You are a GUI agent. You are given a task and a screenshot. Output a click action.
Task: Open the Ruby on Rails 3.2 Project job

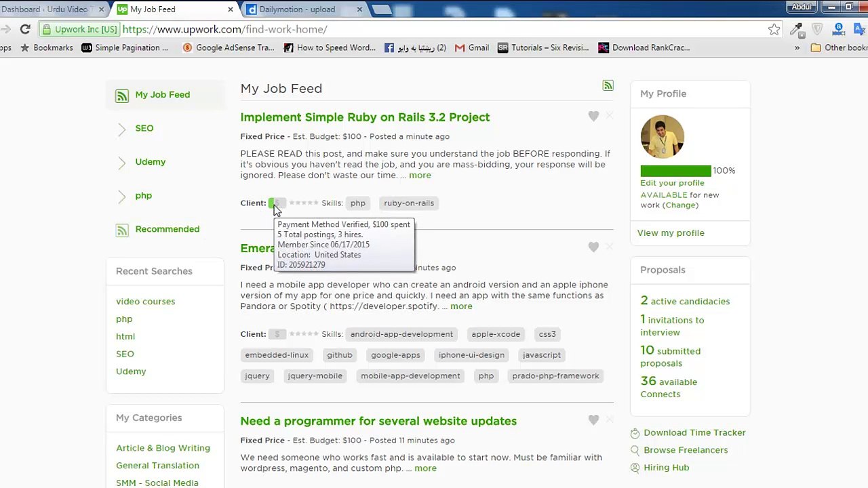click(365, 117)
